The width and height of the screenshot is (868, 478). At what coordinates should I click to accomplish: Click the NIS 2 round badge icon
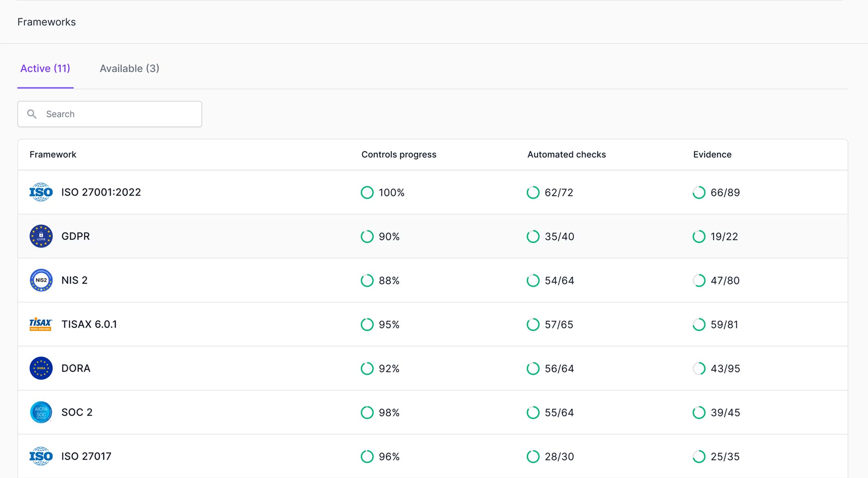pos(41,280)
